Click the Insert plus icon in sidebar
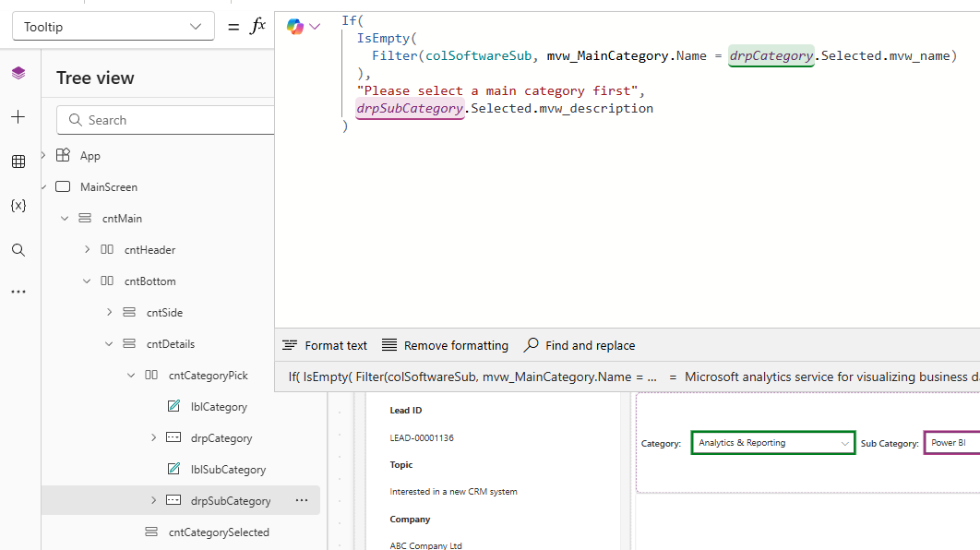The width and height of the screenshot is (980, 550). coord(18,117)
